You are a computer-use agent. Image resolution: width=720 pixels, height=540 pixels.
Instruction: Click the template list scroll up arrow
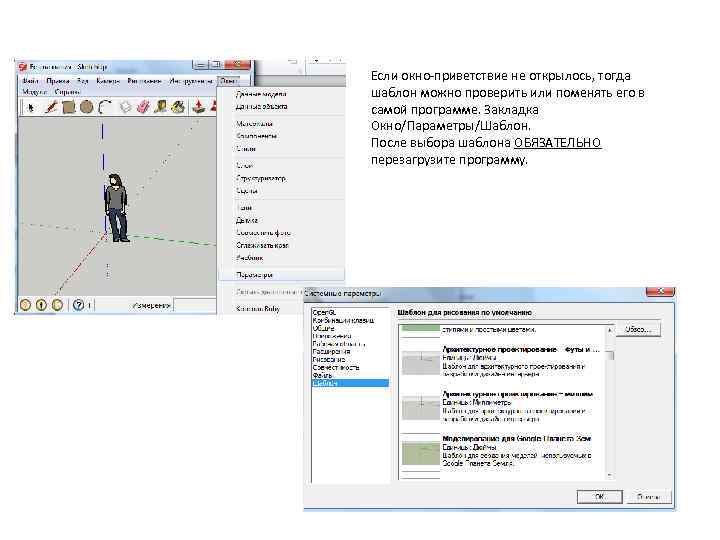(x=610, y=330)
